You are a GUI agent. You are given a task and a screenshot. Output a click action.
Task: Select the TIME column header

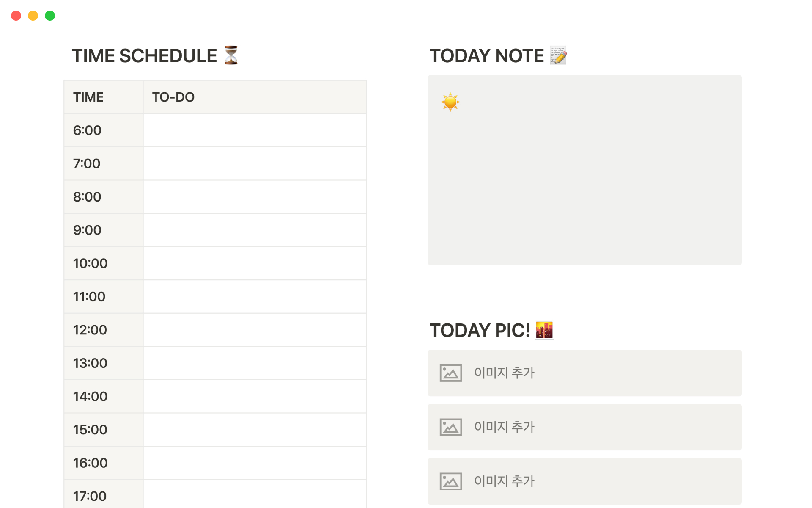[88, 97]
